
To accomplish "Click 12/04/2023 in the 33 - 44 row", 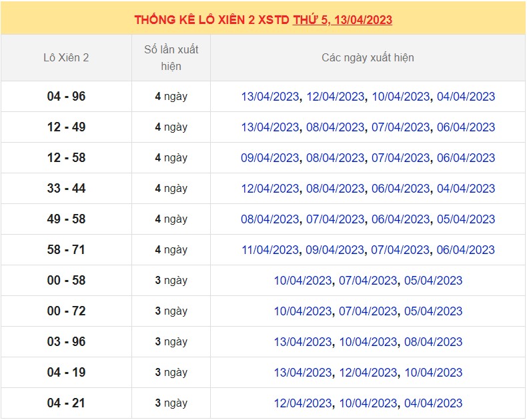I will tap(270, 189).
